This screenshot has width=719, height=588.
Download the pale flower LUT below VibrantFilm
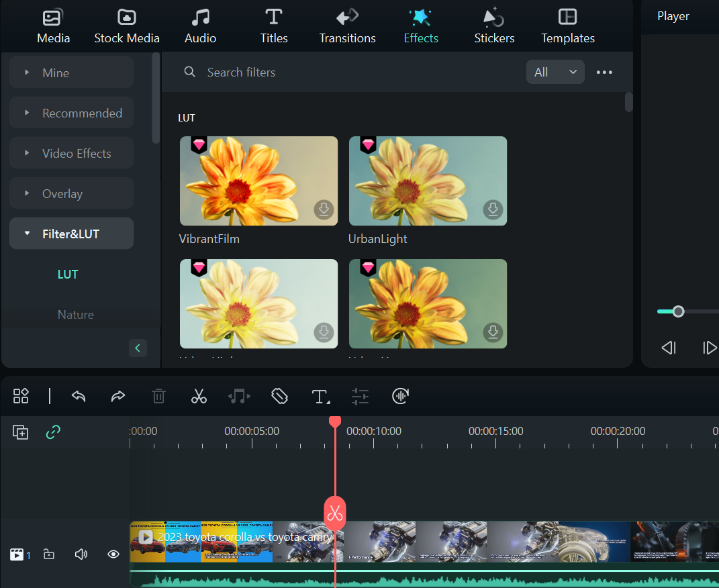click(324, 332)
